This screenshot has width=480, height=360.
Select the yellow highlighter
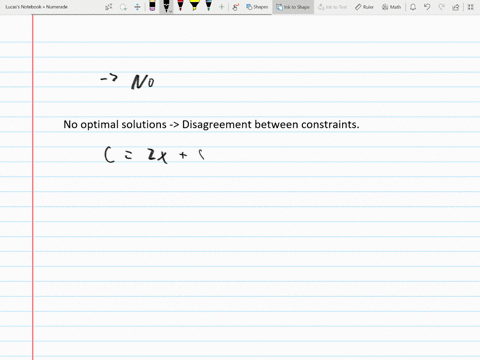[x=194, y=6]
